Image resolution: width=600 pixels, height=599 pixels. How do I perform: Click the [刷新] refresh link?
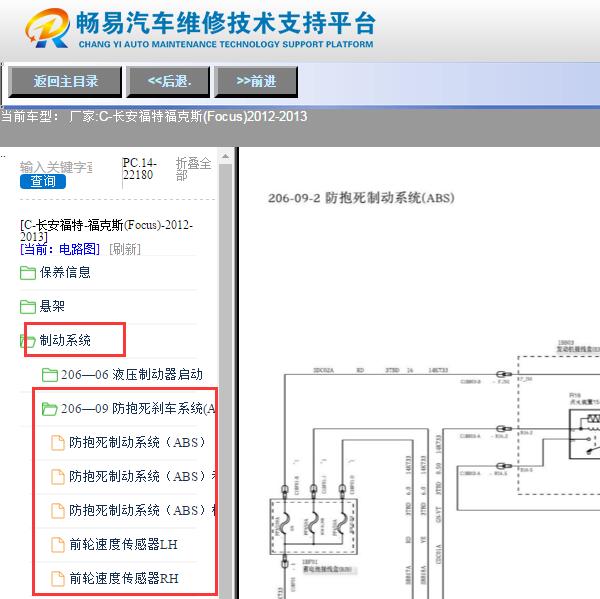point(125,249)
